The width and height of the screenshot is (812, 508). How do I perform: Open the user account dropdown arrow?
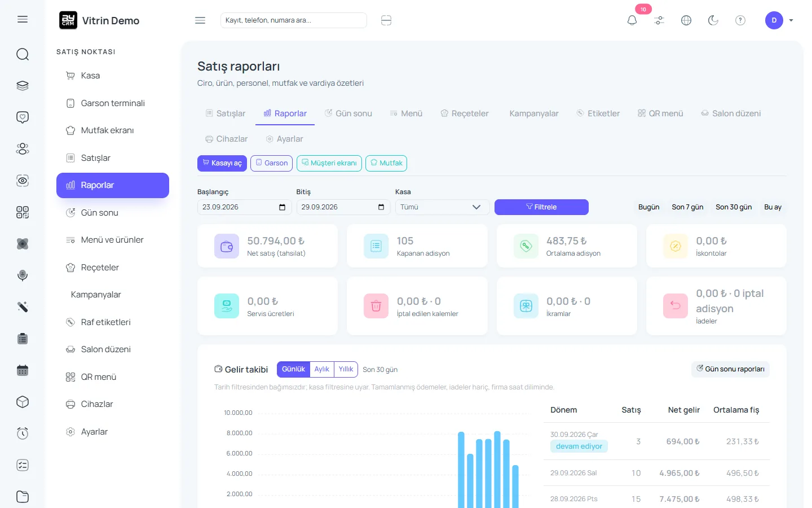point(791,20)
